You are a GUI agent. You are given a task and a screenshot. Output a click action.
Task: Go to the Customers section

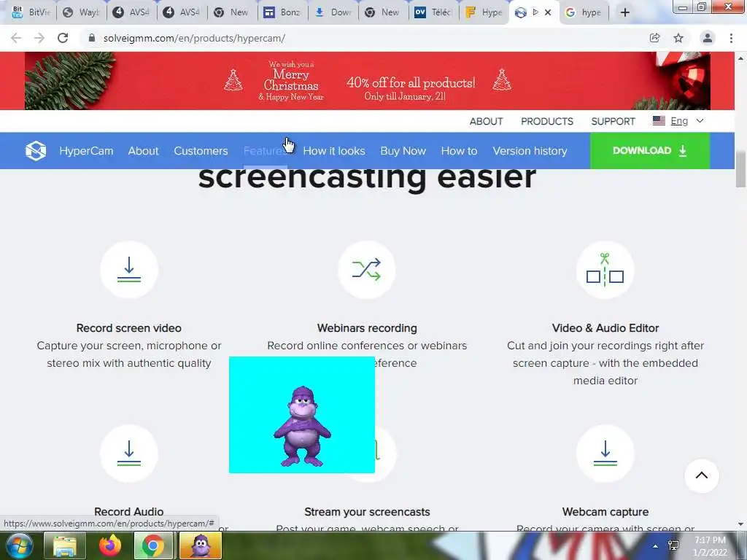201,151
